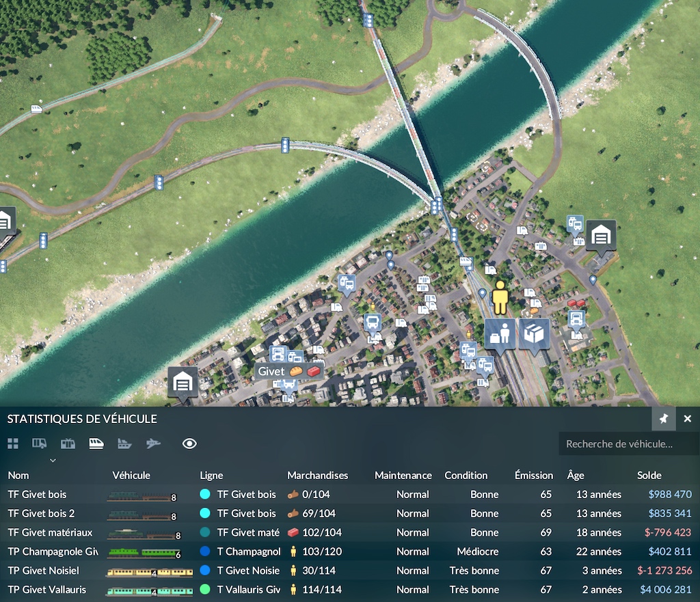Sort by Marchandises column header
The height and width of the screenshot is (602, 700).
tap(317, 476)
